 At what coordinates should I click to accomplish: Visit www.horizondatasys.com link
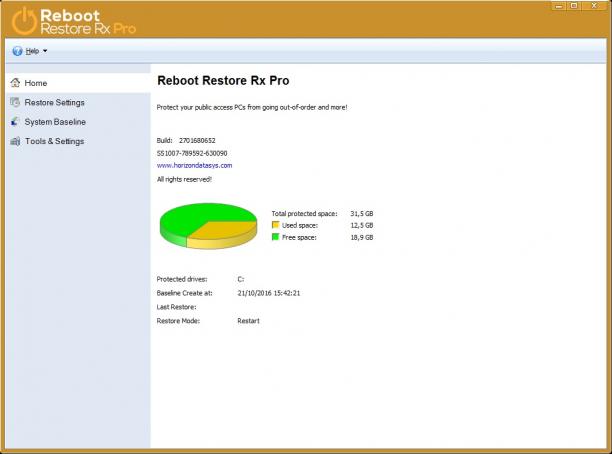194,166
